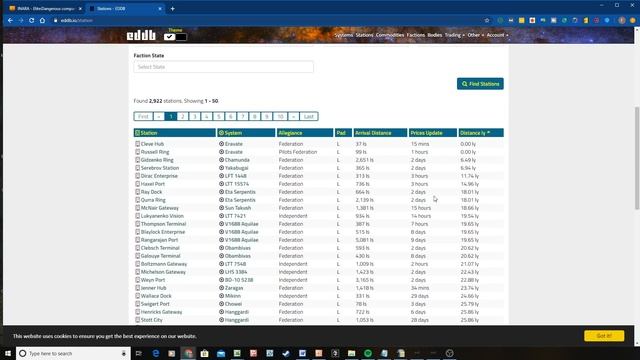Go to the First results page

143,116
